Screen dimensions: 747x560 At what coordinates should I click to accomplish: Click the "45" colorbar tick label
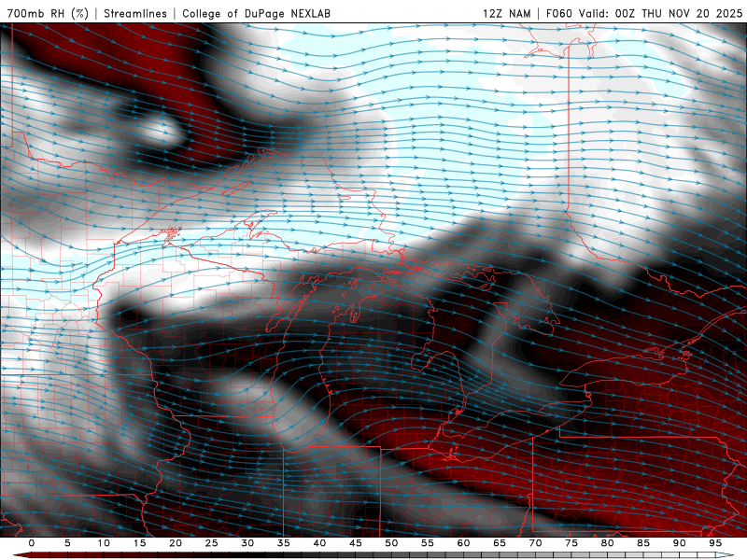[x=356, y=543]
